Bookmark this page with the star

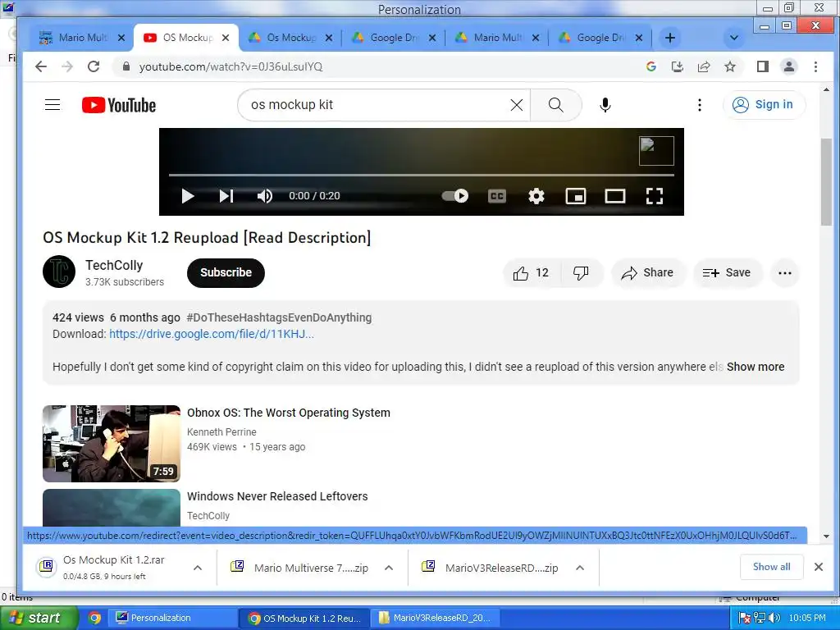[x=729, y=66]
